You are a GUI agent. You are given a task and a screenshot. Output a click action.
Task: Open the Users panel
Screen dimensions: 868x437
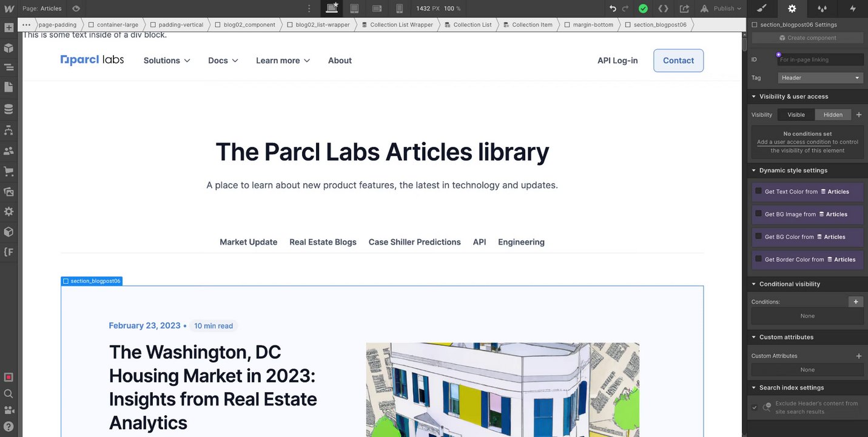pos(8,151)
